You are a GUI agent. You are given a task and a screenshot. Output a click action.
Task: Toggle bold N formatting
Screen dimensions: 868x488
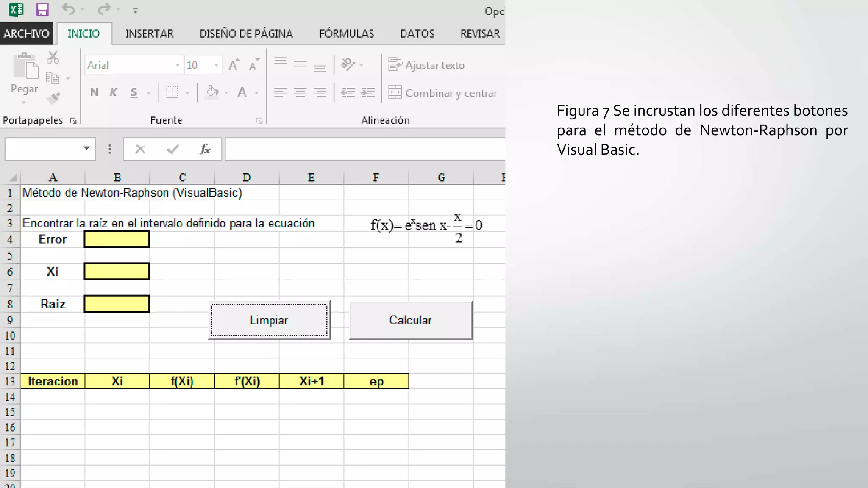click(94, 92)
